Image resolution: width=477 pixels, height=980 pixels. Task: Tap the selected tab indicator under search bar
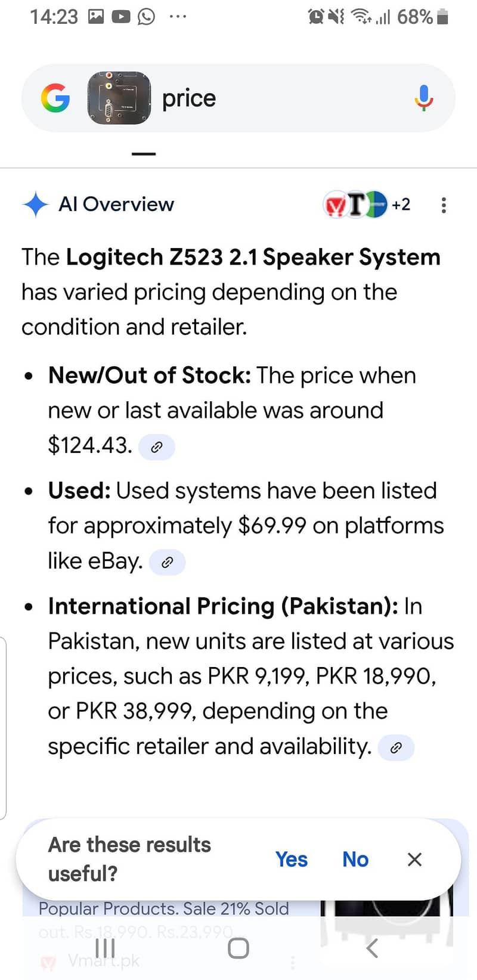144,154
